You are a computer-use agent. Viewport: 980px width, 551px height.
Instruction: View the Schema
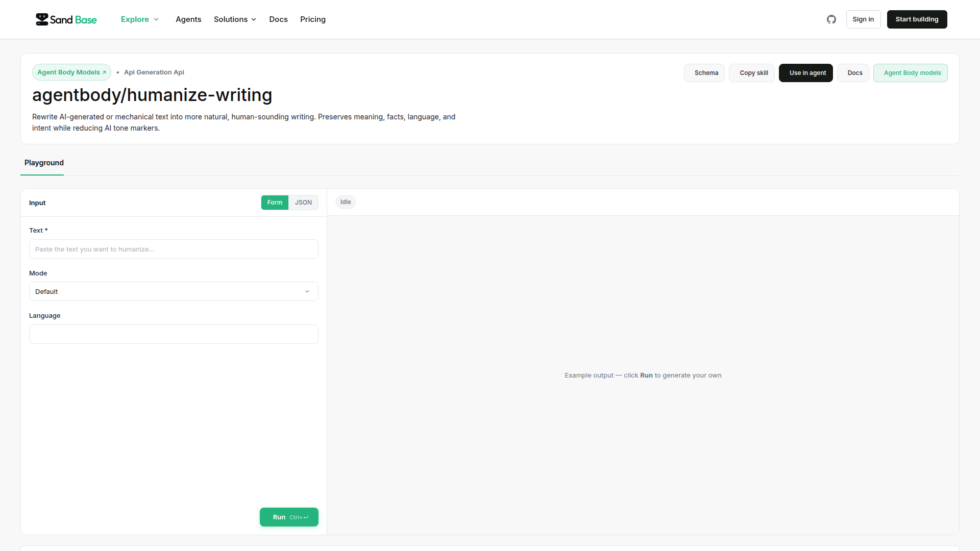[704, 73]
